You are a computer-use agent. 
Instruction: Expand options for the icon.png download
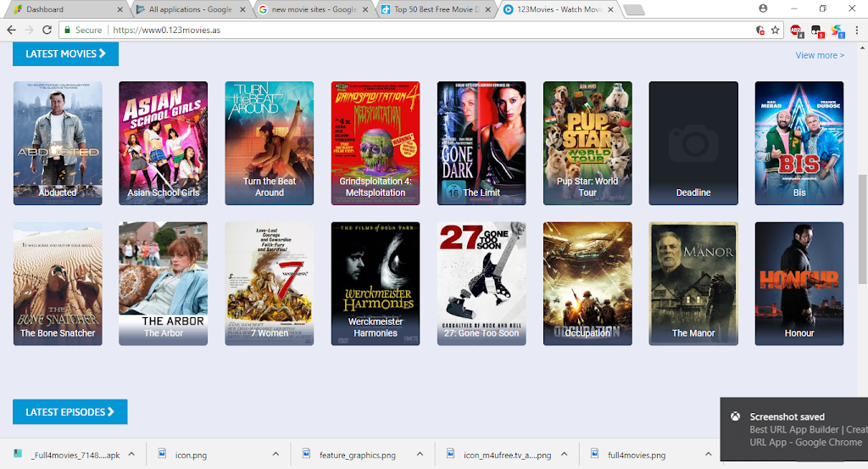pos(275,454)
